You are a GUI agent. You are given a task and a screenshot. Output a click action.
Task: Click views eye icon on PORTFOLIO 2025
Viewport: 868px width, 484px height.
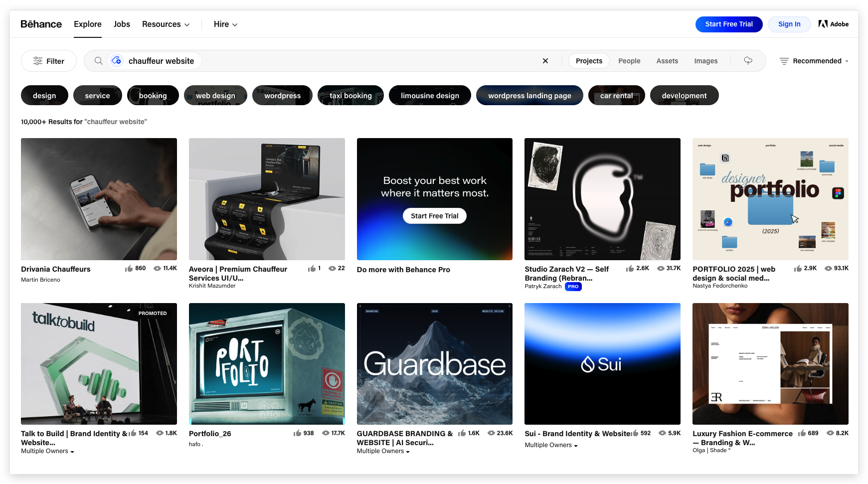(x=828, y=268)
